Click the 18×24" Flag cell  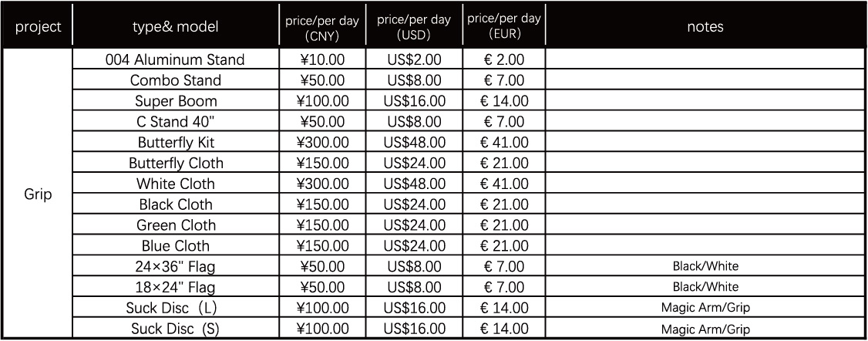[x=176, y=287]
